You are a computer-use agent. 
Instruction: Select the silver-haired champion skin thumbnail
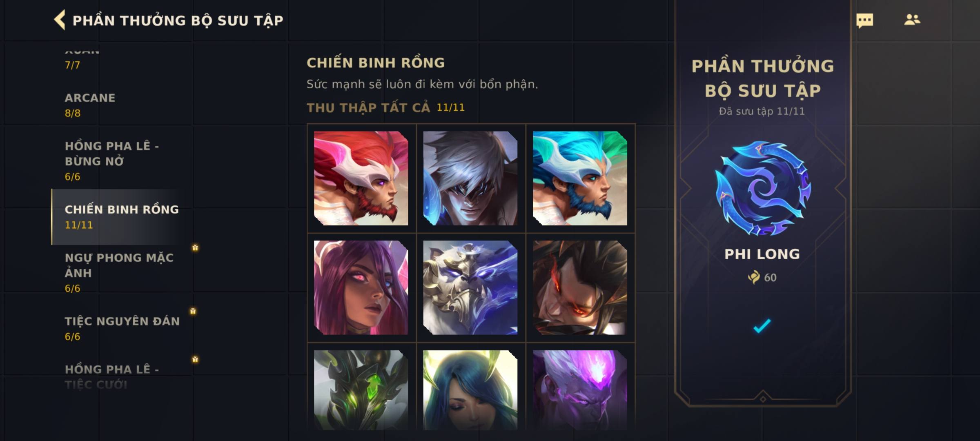coord(470,178)
